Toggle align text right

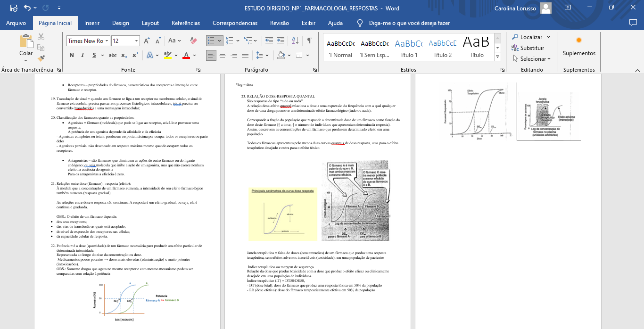(234, 55)
